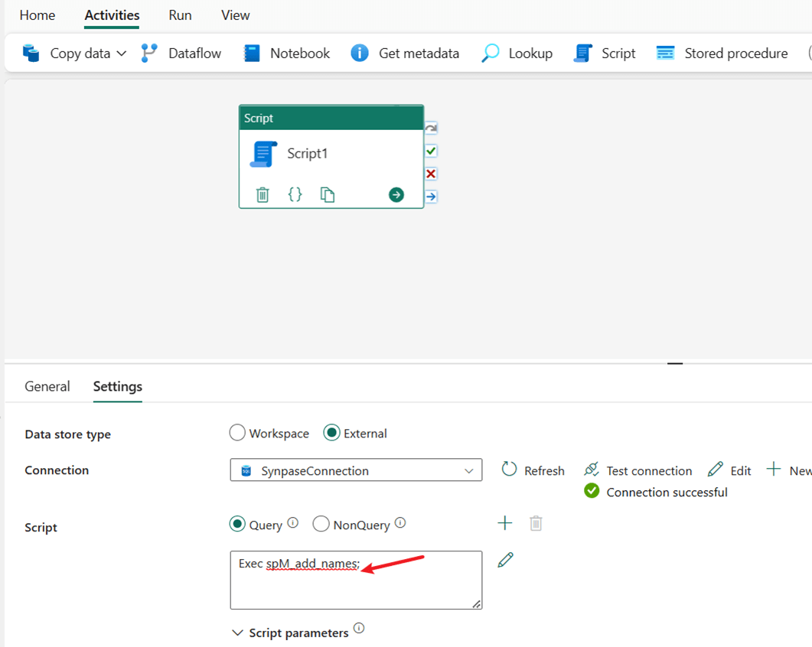
Task: Switch to the General tab
Action: pyautogui.click(x=47, y=386)
